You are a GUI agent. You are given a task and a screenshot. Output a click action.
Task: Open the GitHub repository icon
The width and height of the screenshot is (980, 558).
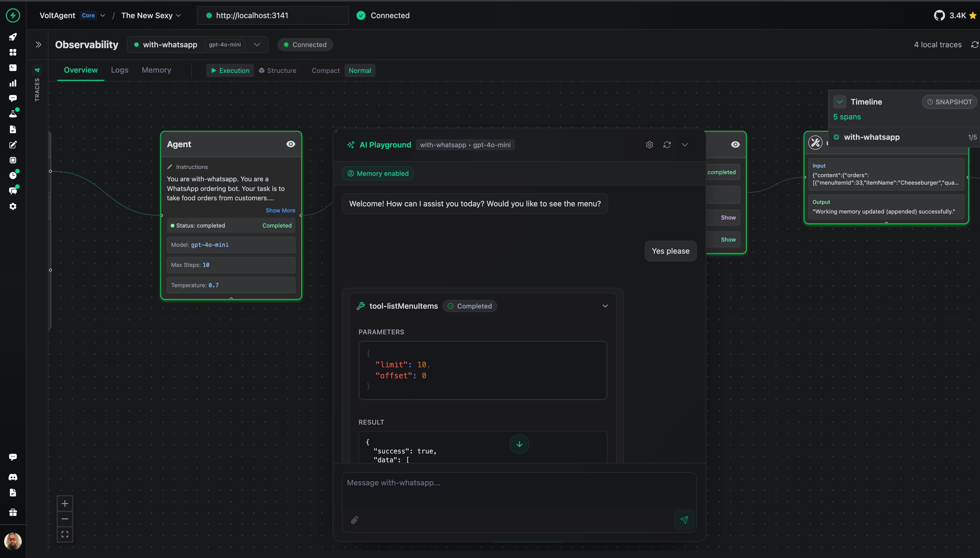pyautogui.click(x=939, y=15)
